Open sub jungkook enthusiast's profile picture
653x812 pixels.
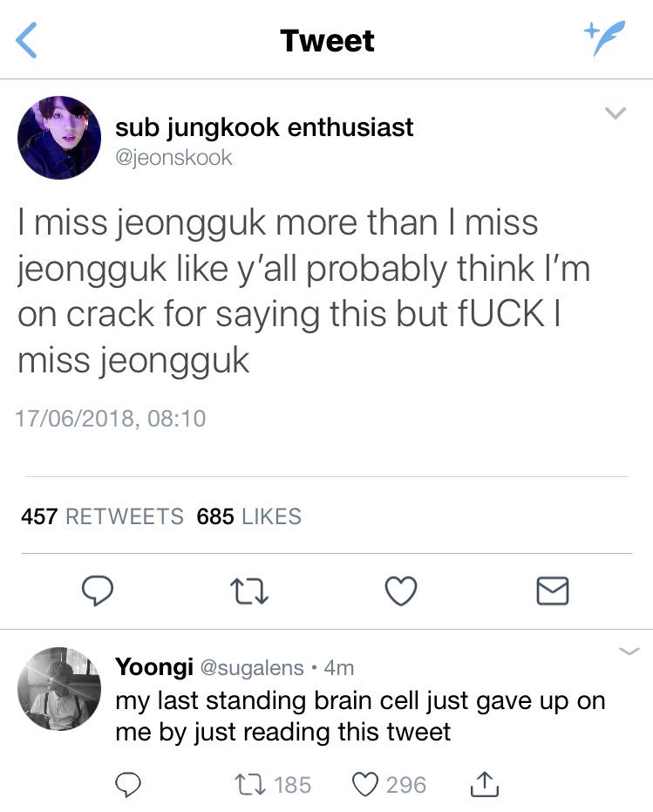(x=59, y=138)
